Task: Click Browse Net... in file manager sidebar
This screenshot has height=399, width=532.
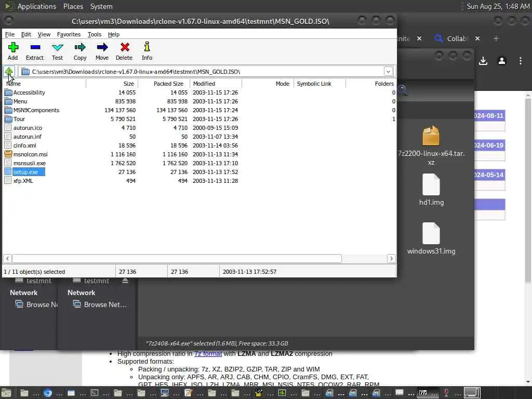Action: pyautogui.click(x=105, y=304)
